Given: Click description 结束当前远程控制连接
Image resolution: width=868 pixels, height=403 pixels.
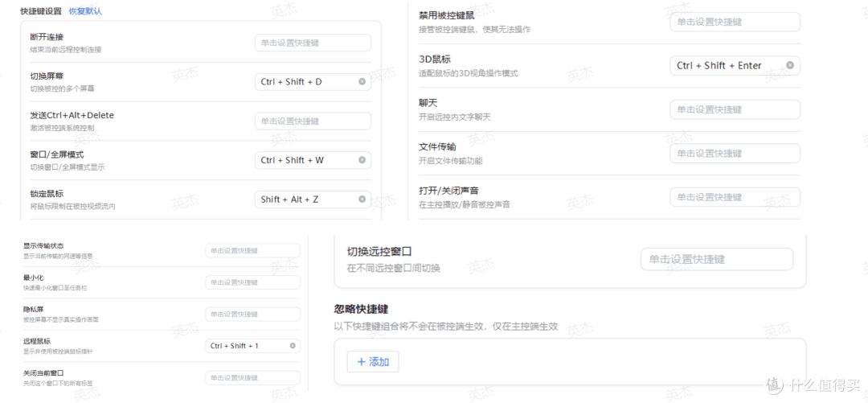Looking at the screenshot, I should [x=66, y=49].
